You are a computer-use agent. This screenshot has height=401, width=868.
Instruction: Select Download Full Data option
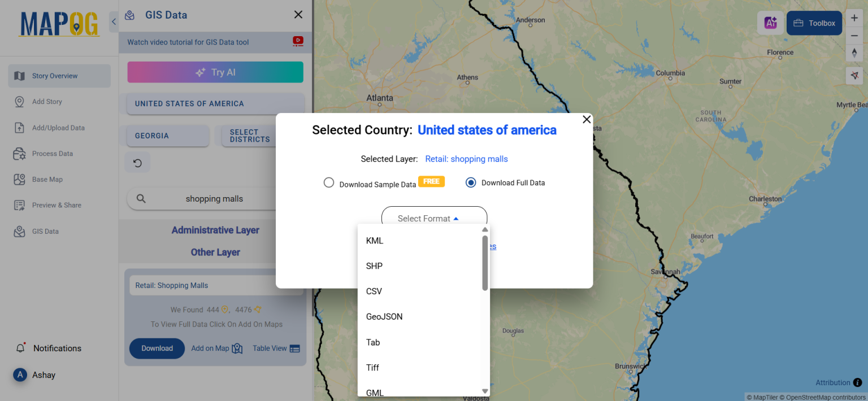click(x=471, y=182)
